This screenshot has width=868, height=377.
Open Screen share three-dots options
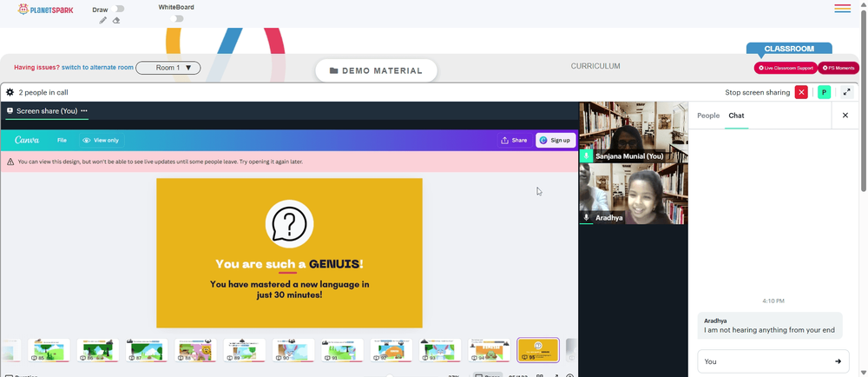(x=84, y=110)
